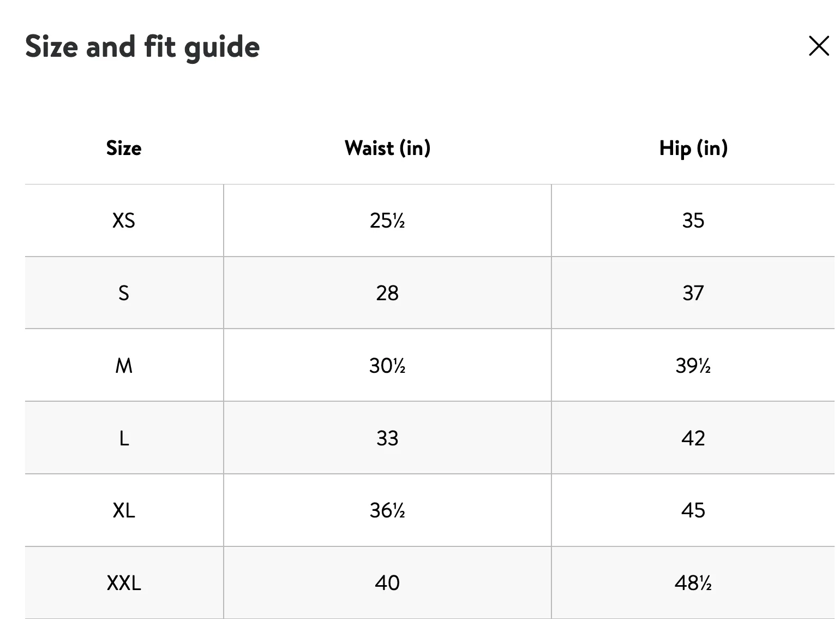Select the S size cell
Image resolution: width=840 pixels, height=619 pixels.
124,293
